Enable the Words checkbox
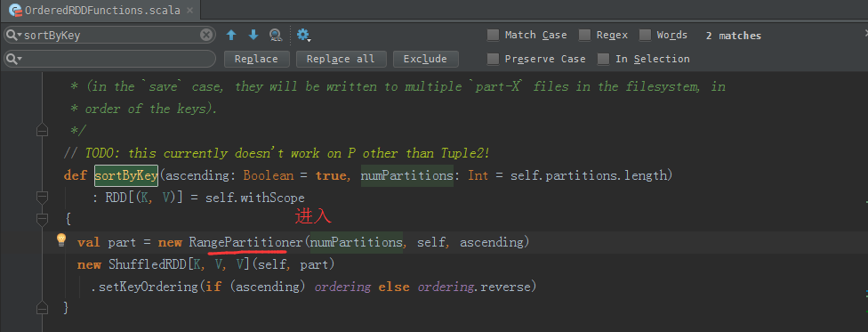The height and width of the screenshot is (332, 868). pos(645,36)
